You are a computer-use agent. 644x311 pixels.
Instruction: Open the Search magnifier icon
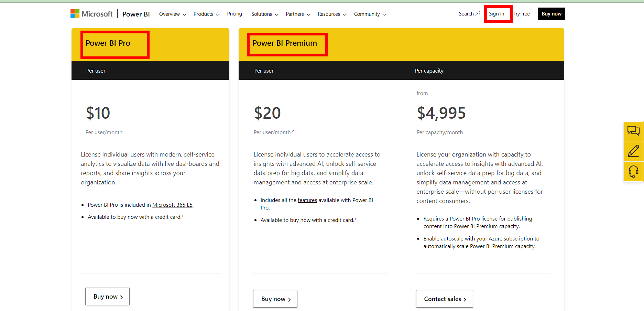click(x=478, y=13)
